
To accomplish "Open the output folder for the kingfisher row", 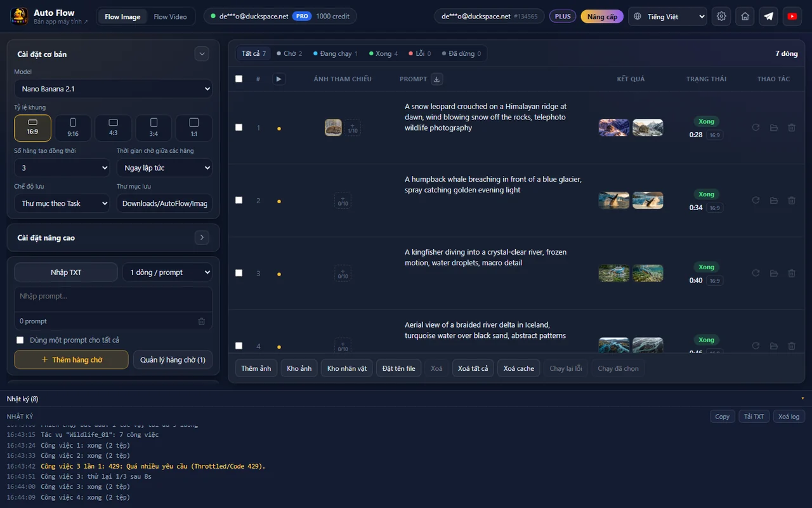I will (774, 273).
